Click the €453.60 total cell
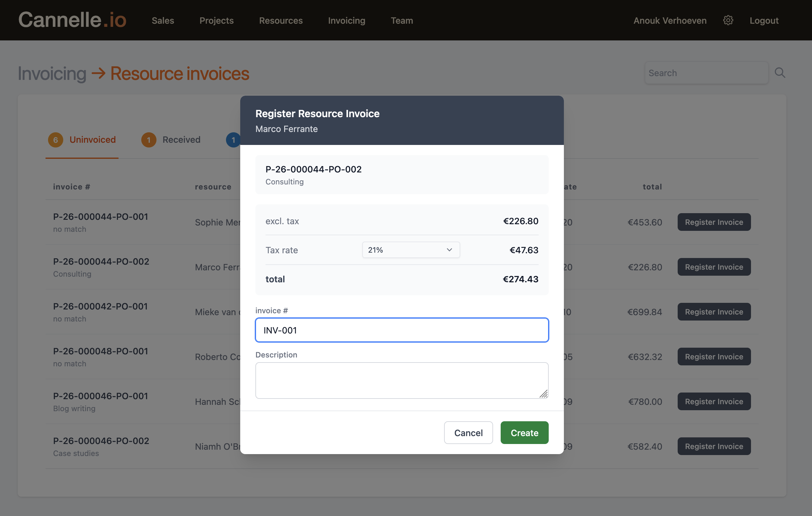 click(645, 222)
